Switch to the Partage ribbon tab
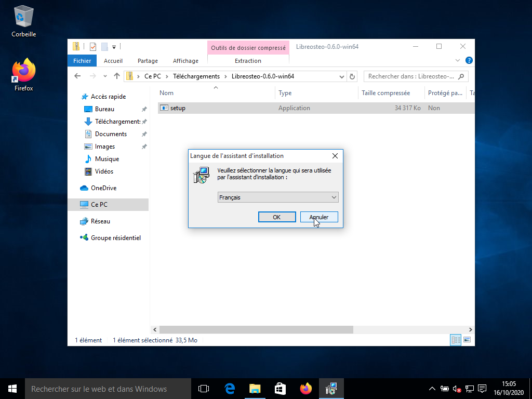This screenshot has height=399, width=532. (148, 61)
